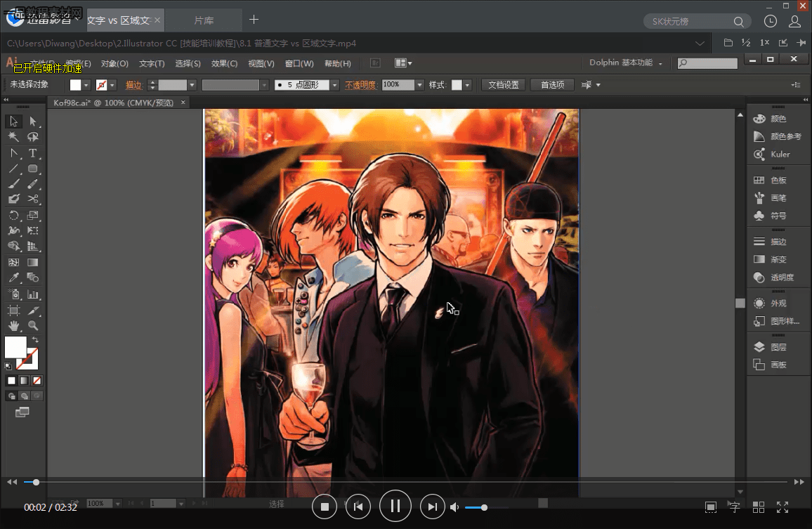Click the open file folder icon
This screenshot has height=529, width=812.
click(728, 44)
